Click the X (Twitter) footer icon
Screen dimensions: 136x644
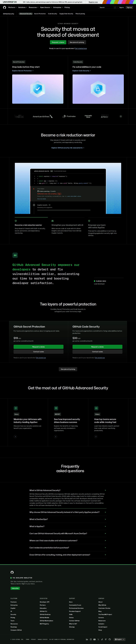(x=98, y=639)
